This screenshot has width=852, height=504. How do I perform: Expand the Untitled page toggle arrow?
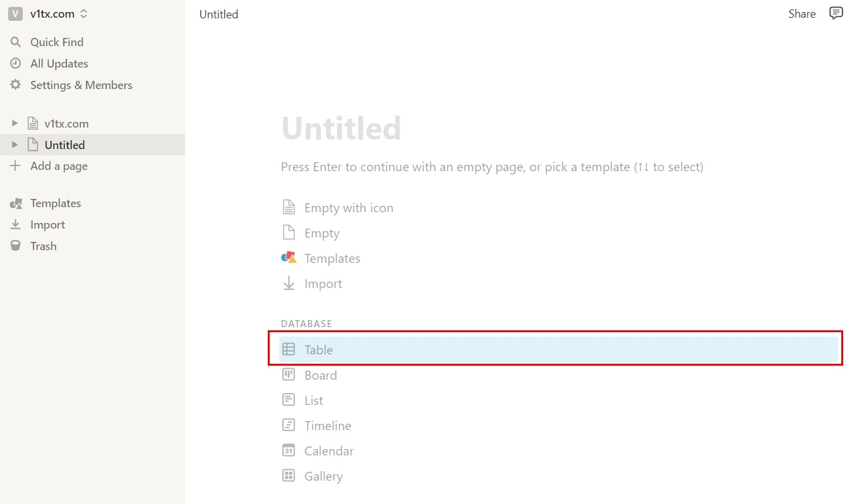[15, 145]
